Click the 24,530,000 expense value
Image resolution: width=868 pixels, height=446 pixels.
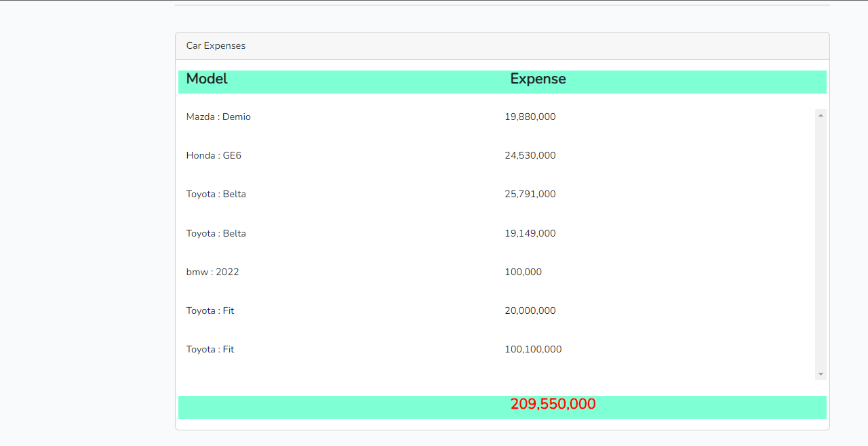[530, 156]
